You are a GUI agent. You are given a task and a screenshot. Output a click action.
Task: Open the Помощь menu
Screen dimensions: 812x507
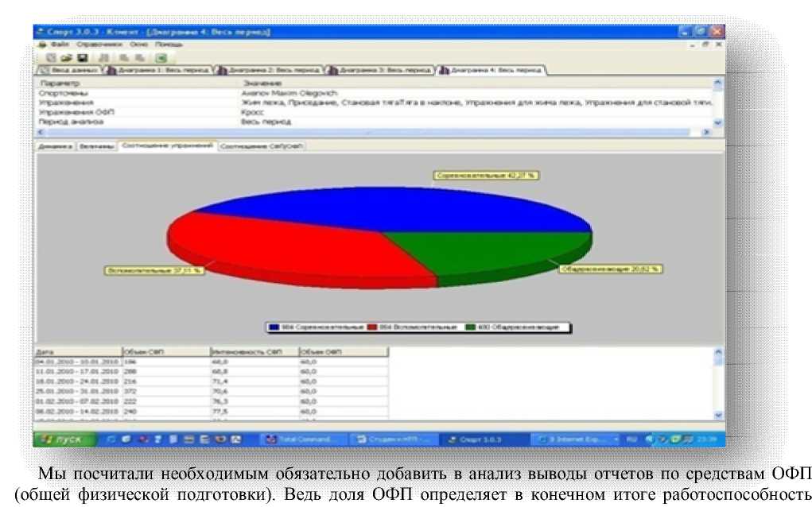coord(169,45)
